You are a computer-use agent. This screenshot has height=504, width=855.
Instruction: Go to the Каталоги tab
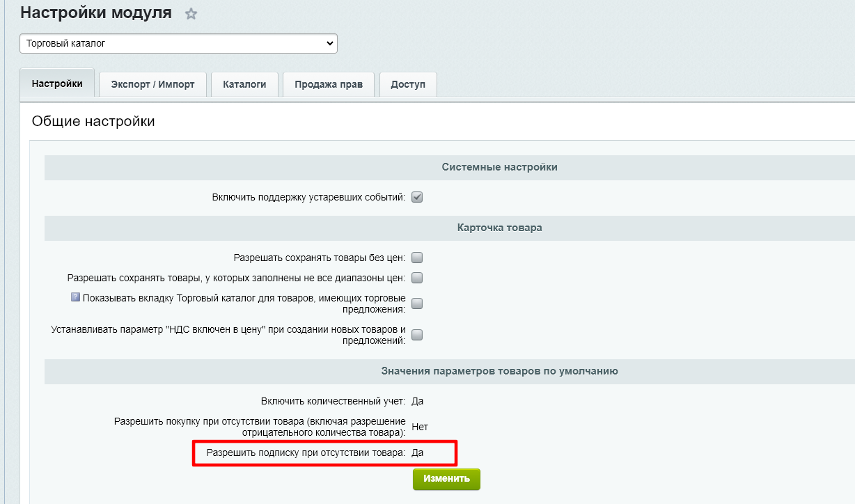point(244,85)
